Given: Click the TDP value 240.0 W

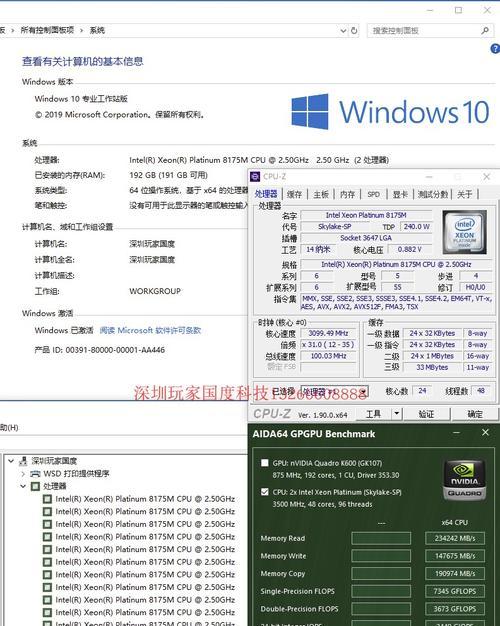Looking at the screenshot, I should [x=416, y=227].
